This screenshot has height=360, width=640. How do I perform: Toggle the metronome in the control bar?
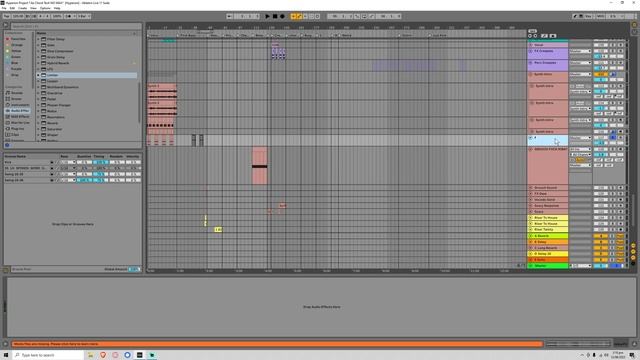pos(68,16)
